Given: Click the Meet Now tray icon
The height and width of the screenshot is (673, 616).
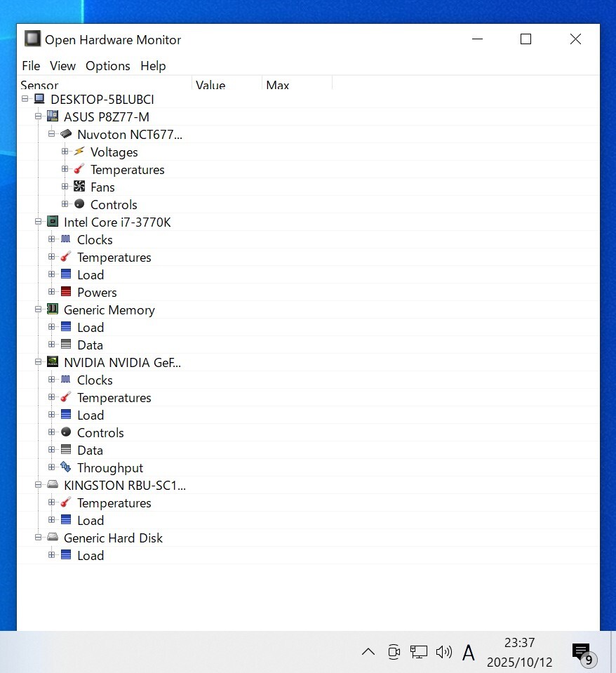Looking at the screenshot, I should (x=394, y=652).
